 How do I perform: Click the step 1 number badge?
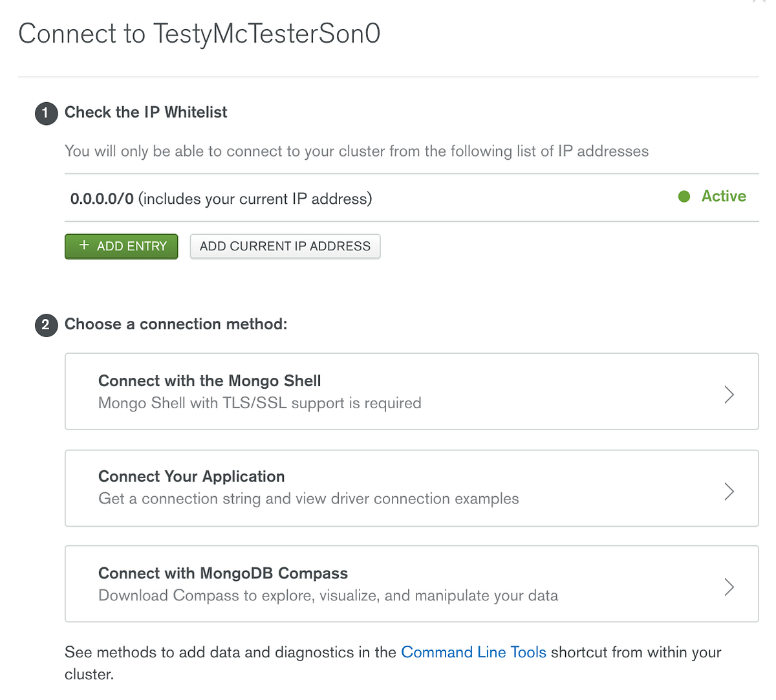click(46, 113)
